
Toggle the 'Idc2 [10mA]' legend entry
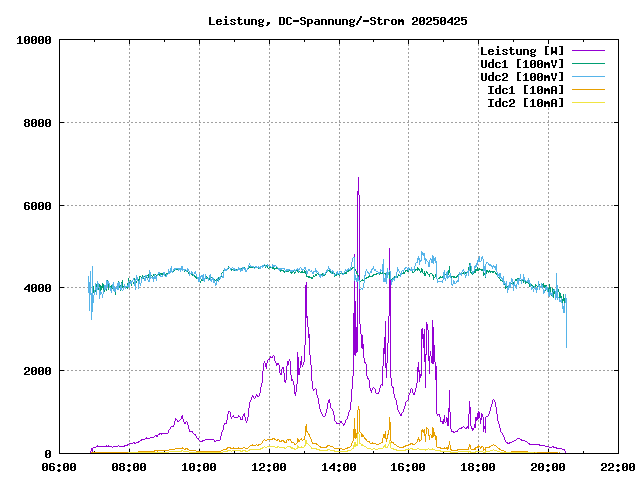(525, 103)
